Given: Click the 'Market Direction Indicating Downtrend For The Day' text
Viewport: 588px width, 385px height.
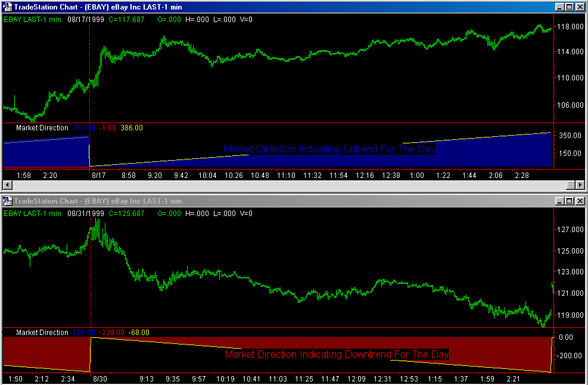Looking at the screenshot, I should [x=337, y=354].
